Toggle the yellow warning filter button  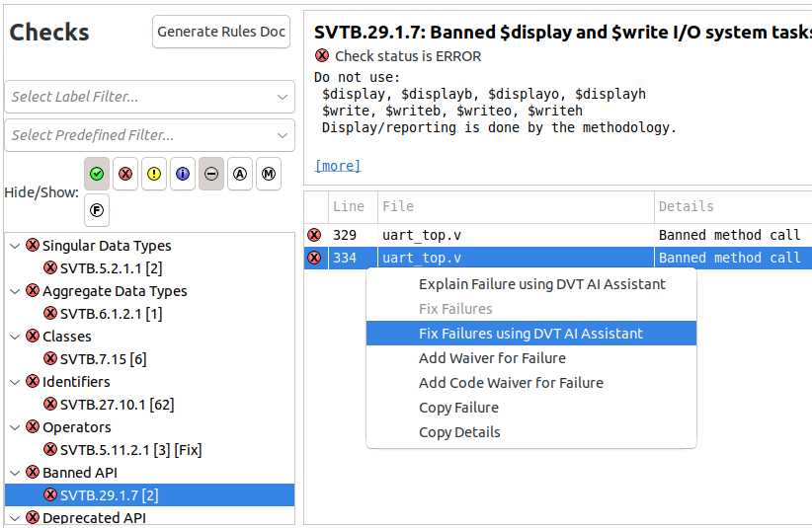[x=154, y=174]
